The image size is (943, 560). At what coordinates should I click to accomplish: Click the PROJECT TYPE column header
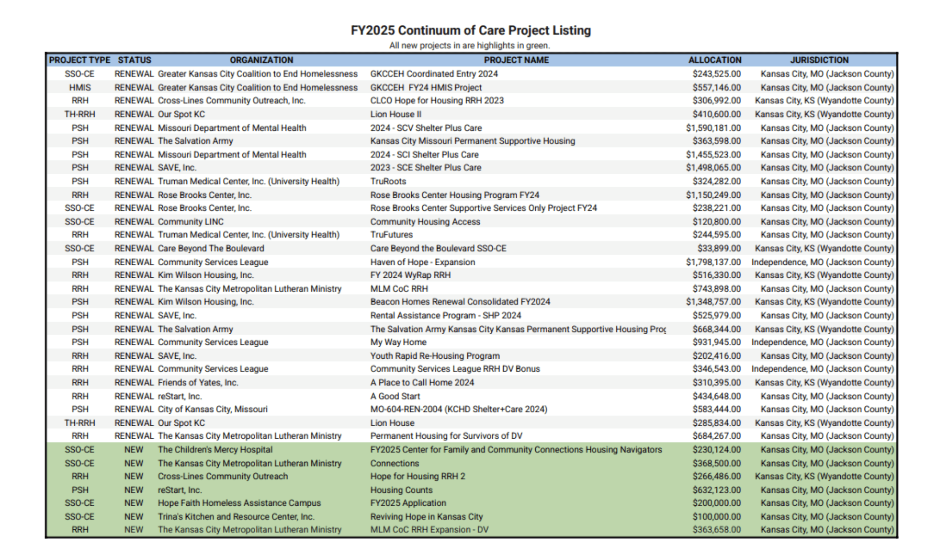[80, 60]
